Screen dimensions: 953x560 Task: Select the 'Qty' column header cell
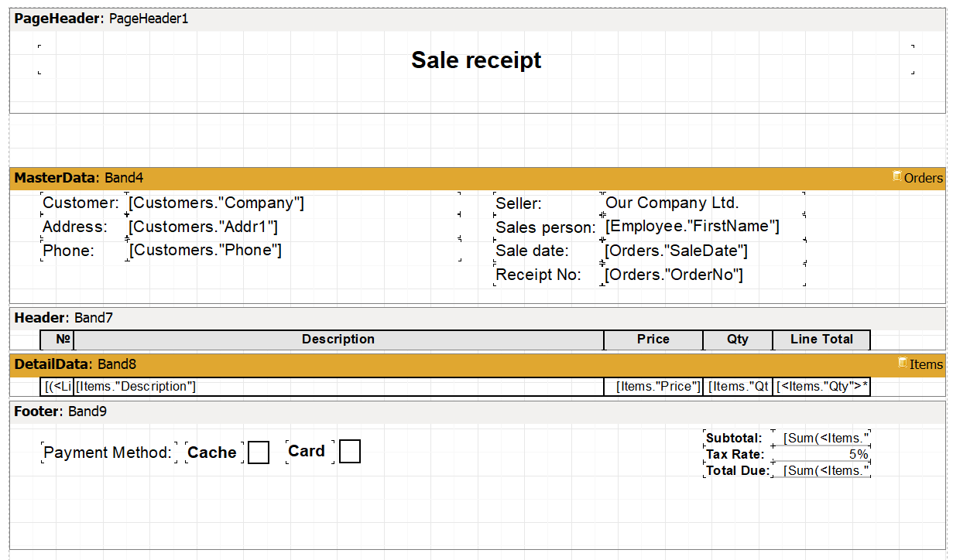738,340
